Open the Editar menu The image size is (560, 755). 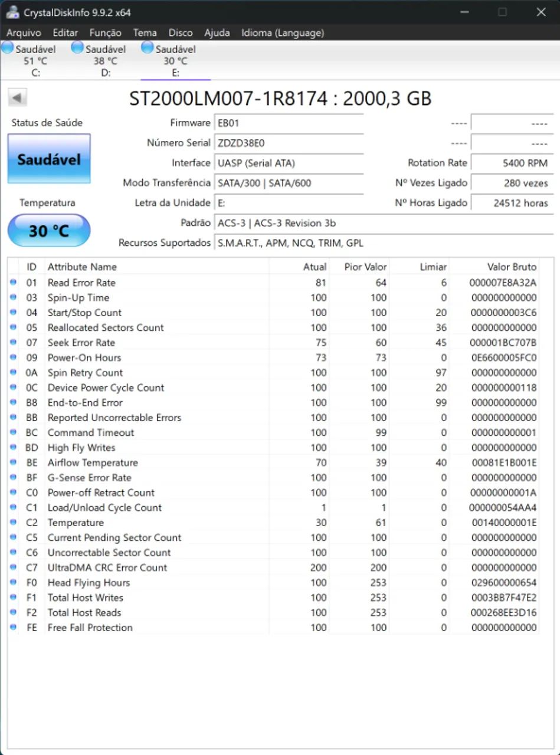(x=65, y=33)
